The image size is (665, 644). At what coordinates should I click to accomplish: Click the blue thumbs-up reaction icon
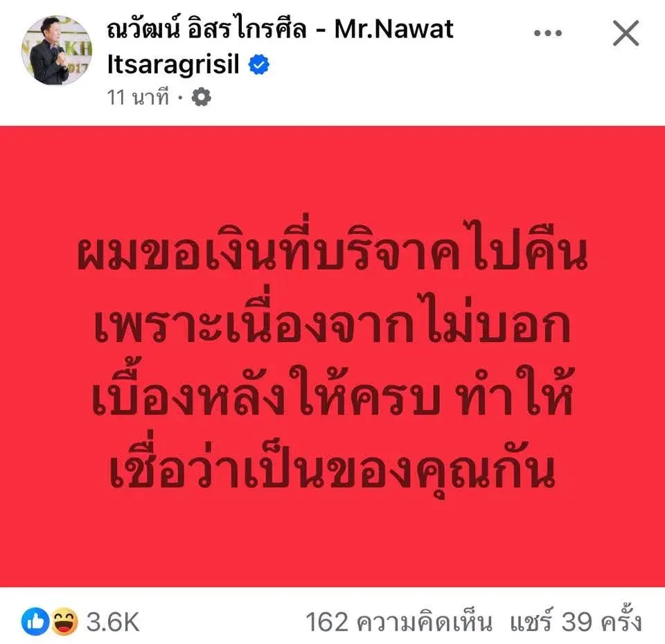point(35,622)
